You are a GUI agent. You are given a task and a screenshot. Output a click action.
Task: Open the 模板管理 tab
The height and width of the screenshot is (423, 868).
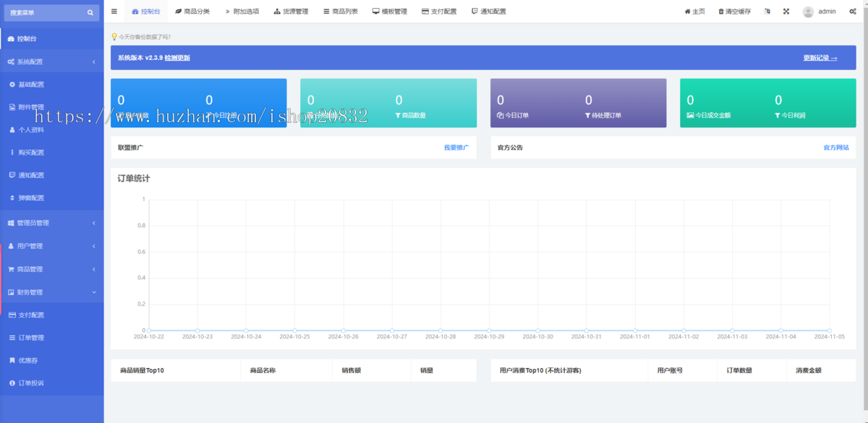pos(389,12)
